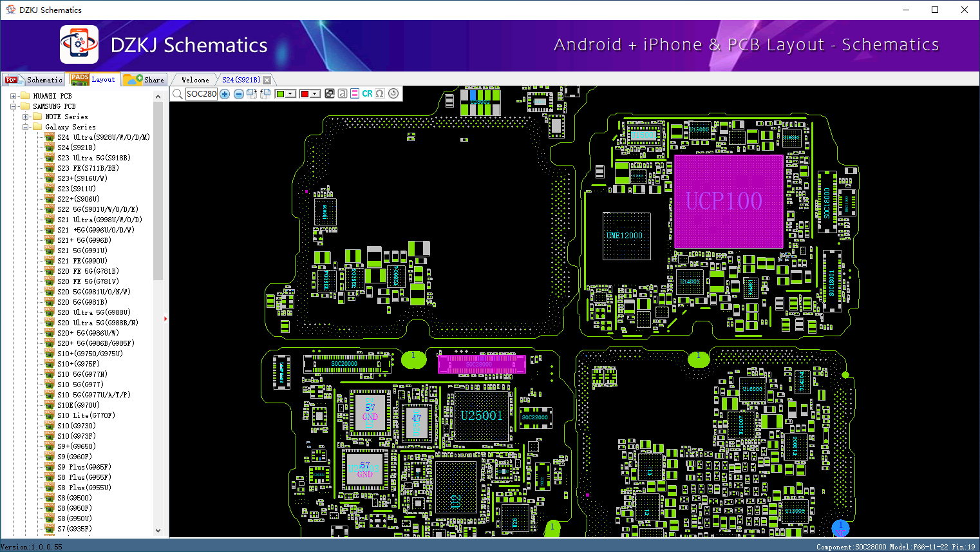Open S9 Plus(G965F) layout
The width and height of the screenshot is (980, 552).
pyautogui.click(x=84, y=467)
